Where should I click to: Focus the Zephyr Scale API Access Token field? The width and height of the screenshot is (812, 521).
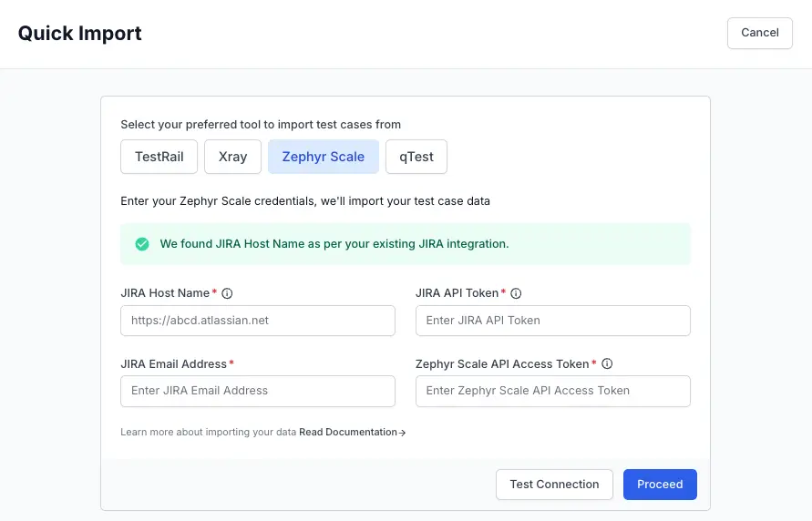pos(552,391)
